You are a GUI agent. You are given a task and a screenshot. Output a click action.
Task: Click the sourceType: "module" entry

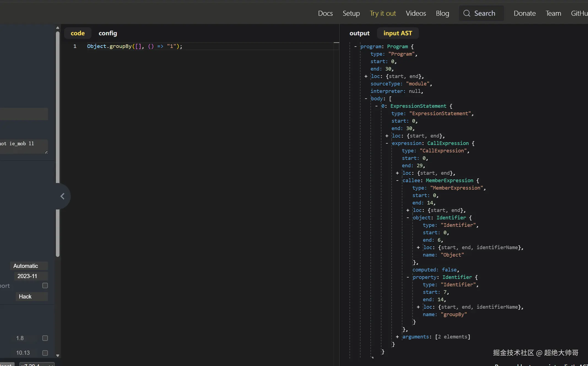(401, 84)
